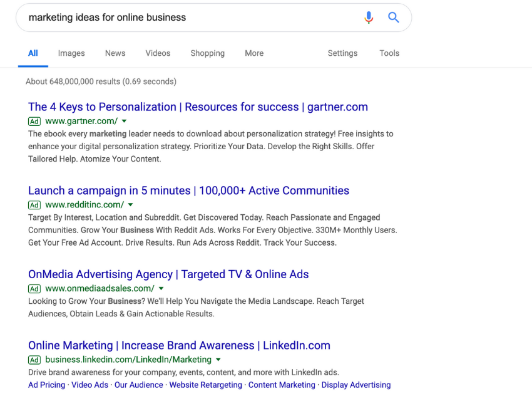Open the dropdown arrow beside business.linkedin.com/LinkedIn/Marketing
This screenshot has height=401, width=532.
(x=218, y=360)
